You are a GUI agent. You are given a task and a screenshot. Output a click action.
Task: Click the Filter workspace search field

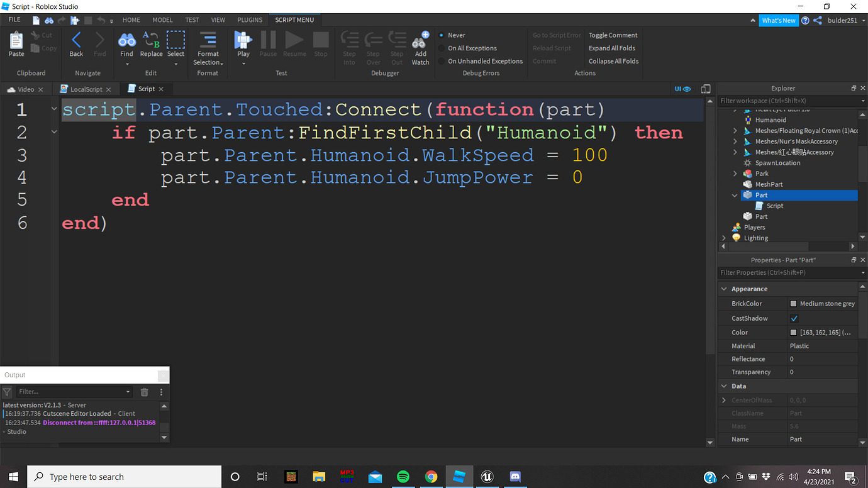pos(786,101)
